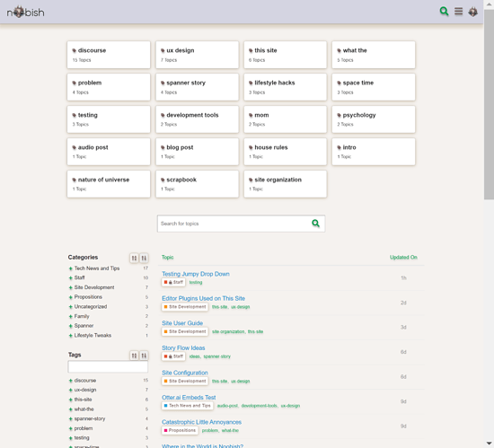Click plus icon next to Lifestyle Tweaks
This screenshot has width=494, height=448.
click(71, 336)
